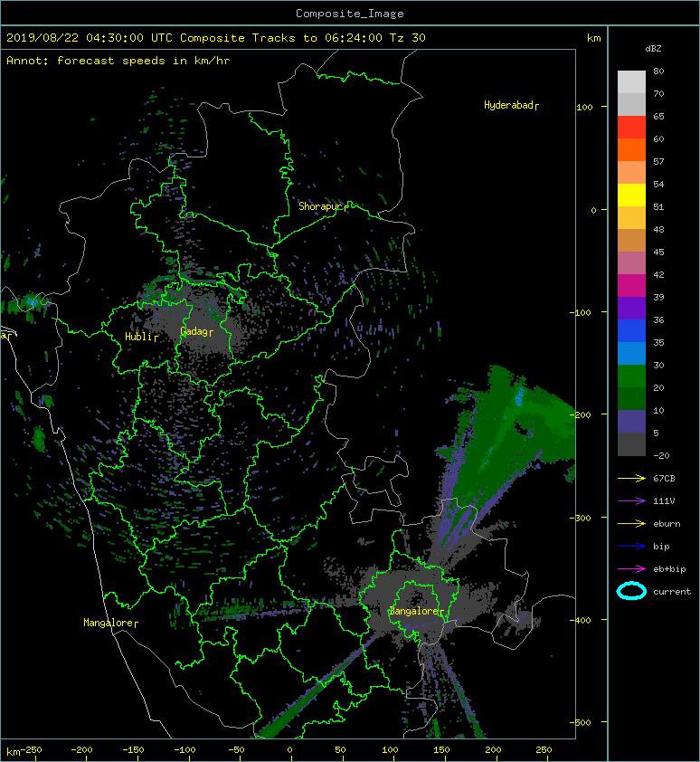
Task: Click the 0 tick on horizontal km axis
Action: 289,750
